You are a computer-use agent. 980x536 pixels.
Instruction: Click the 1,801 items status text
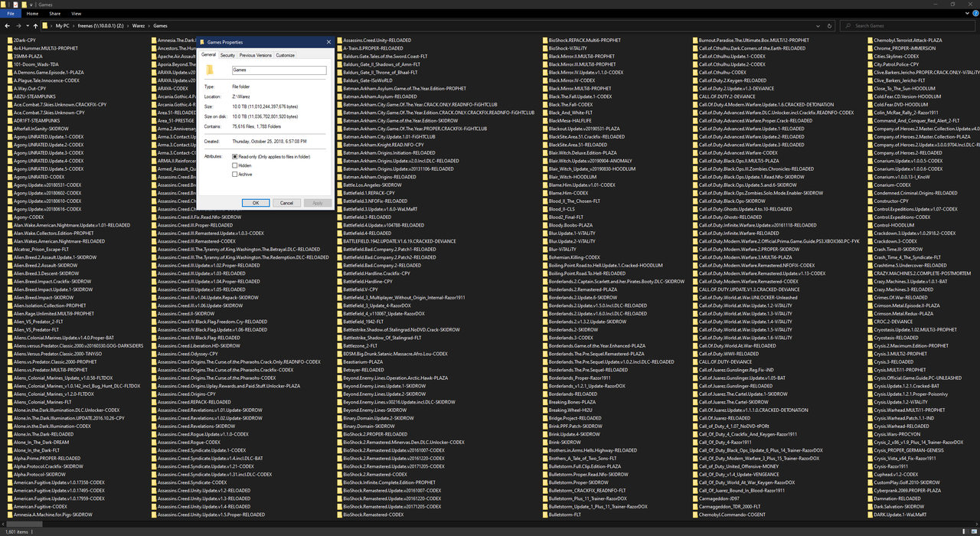[x=15, y=531]
